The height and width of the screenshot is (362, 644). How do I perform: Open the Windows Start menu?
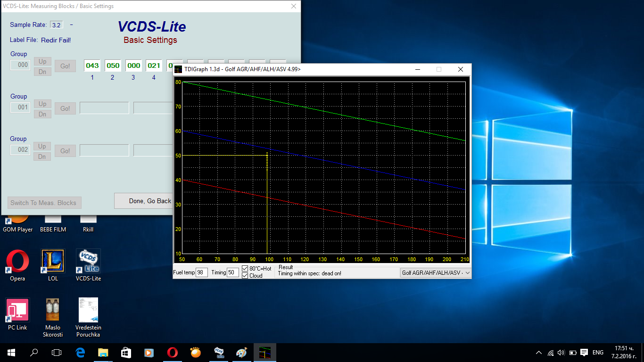11,352
